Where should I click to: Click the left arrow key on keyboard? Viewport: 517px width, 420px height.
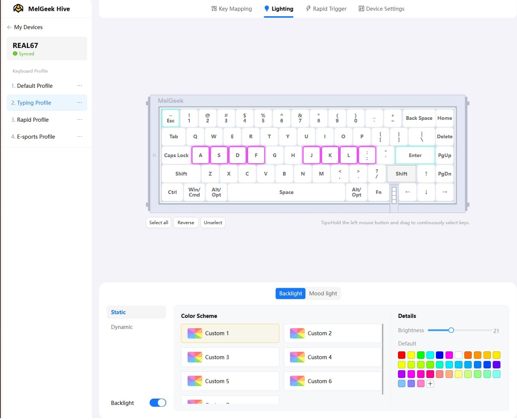(408, 192)
